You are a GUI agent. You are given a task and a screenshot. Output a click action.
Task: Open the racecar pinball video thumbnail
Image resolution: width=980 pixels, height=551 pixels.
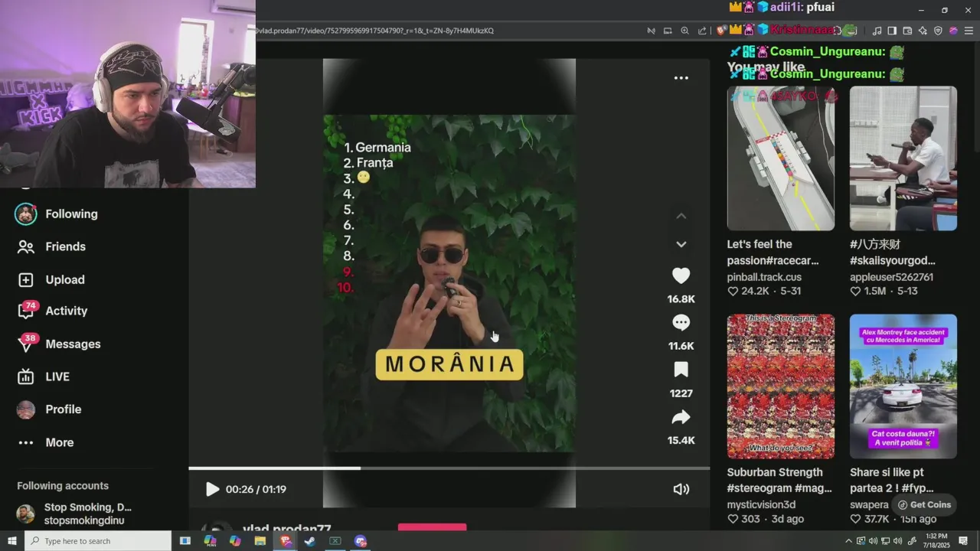(x=780, y=158)
